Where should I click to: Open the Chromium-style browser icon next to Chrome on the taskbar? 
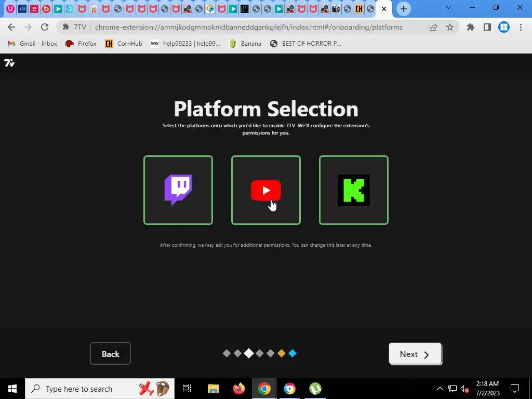pos(290,389)
